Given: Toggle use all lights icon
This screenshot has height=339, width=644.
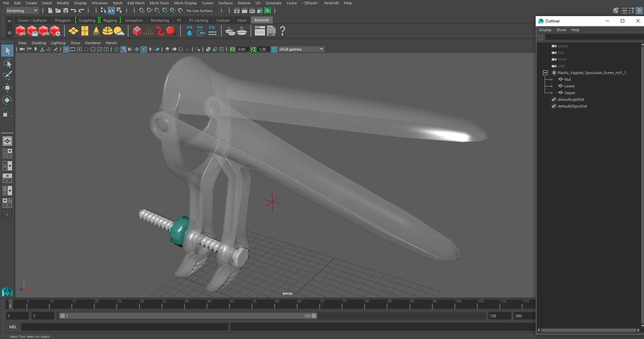Looking at the screenshot, I should pos(150,49).
